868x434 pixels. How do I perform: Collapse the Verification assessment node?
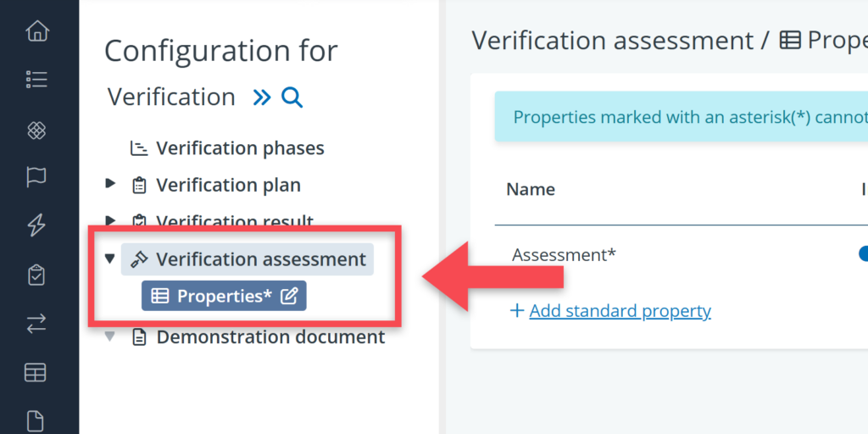click(109, 259)
